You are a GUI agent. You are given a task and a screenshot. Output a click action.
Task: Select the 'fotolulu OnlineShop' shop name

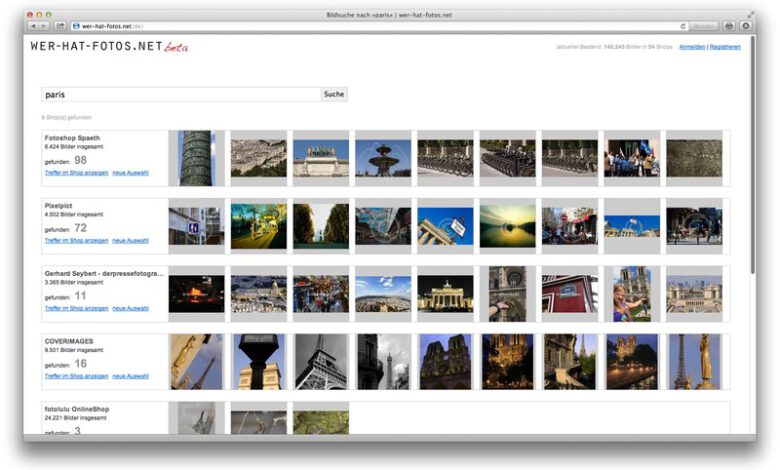coord(77,409)
